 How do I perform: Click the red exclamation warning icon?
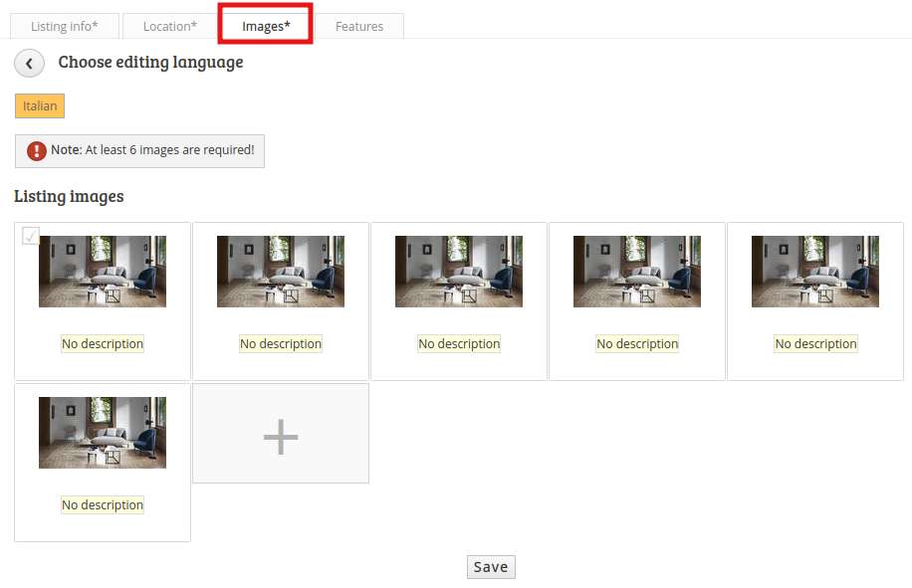[x=36, y=151]
